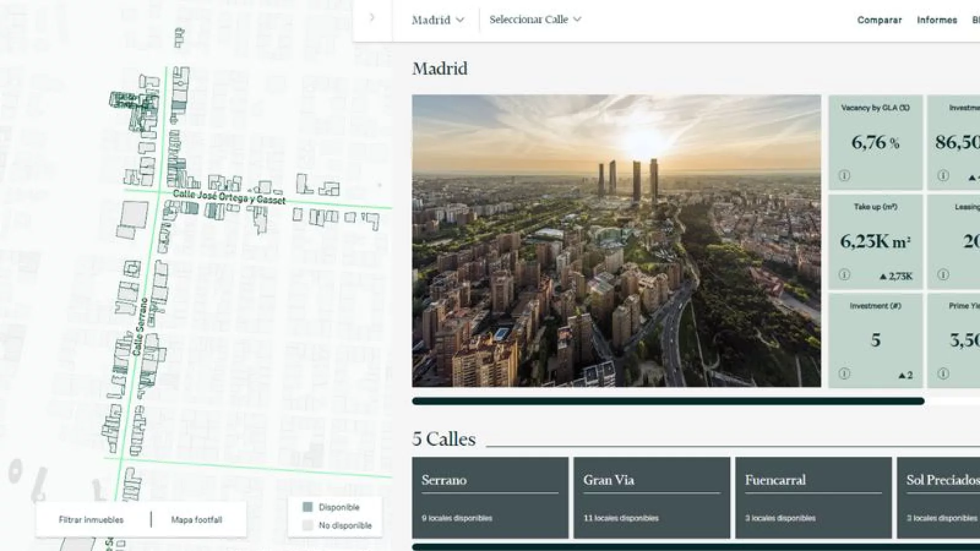980x551 pixels.
Task: Open the Informes menu item
Action: coord(937,20)
